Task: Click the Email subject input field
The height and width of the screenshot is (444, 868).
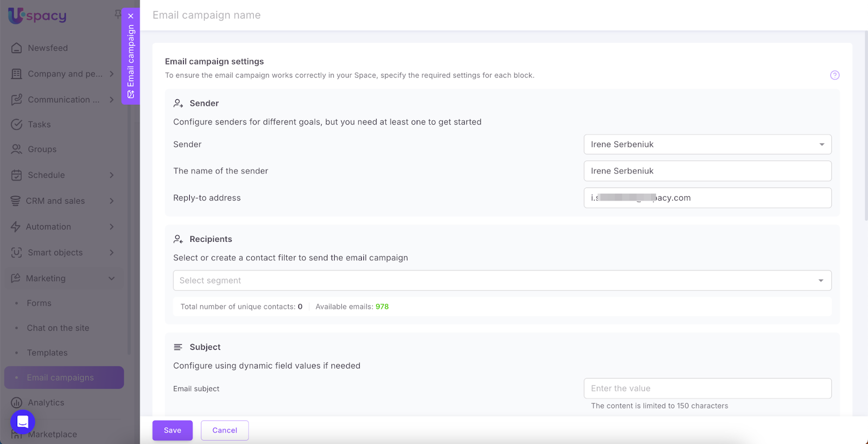Action: (x=707, y=389)
